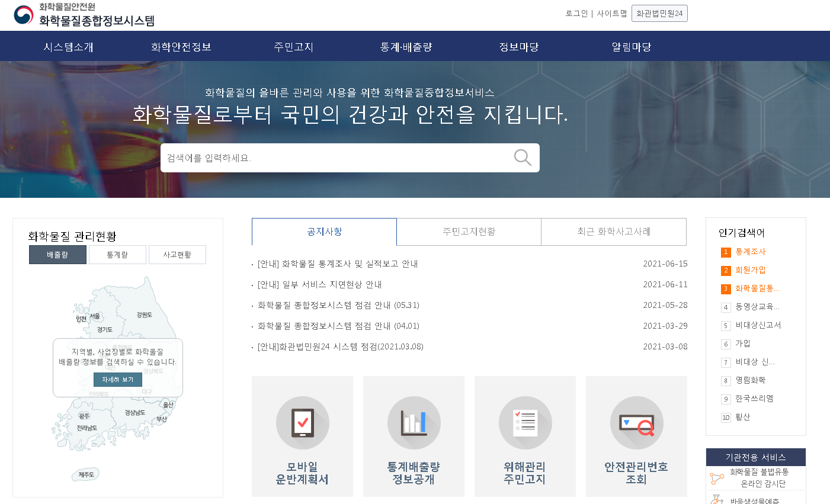Click popular keyword 통계조사
Viewport: 830px width, 504px height.
click(751, 252)
